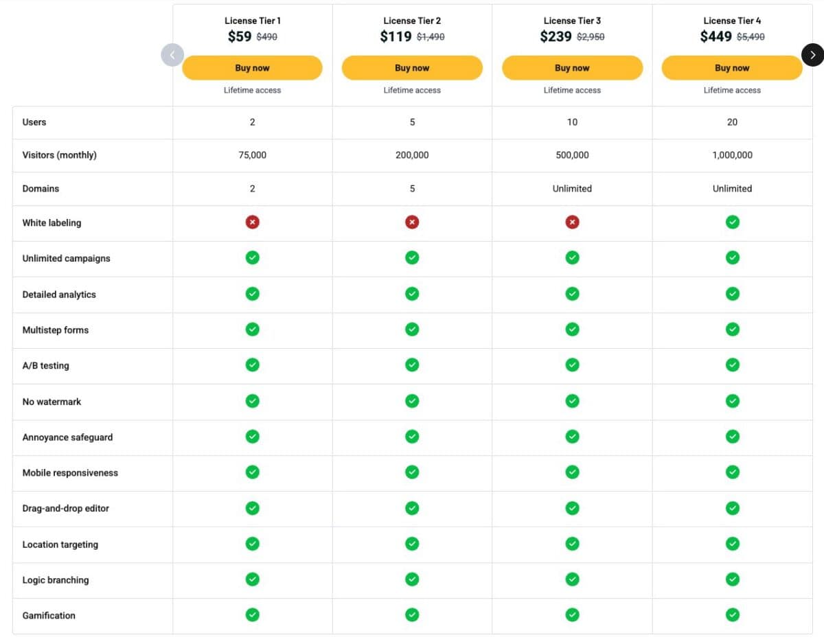Click the next arrow on the pricing carousel
824x644 pixels.
812,55
